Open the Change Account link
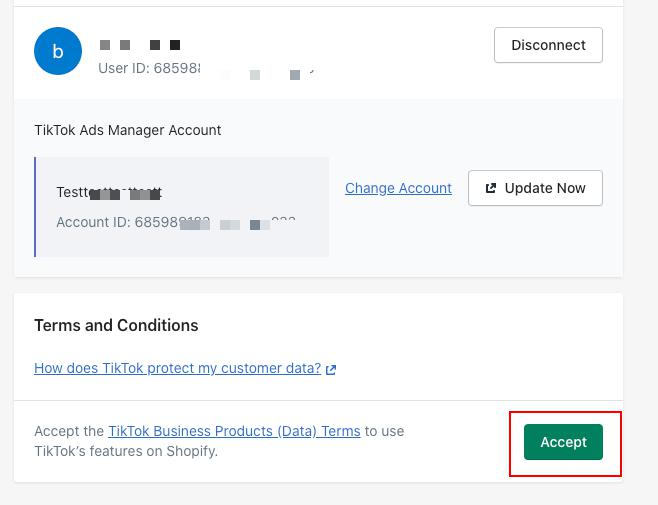Viewport: 658px width, 505px height. point(398,188)
